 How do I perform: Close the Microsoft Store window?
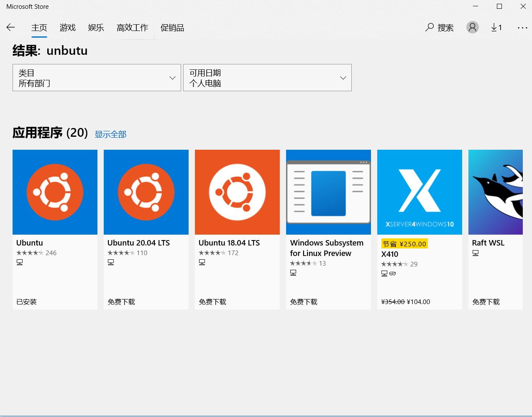point(523,6)
